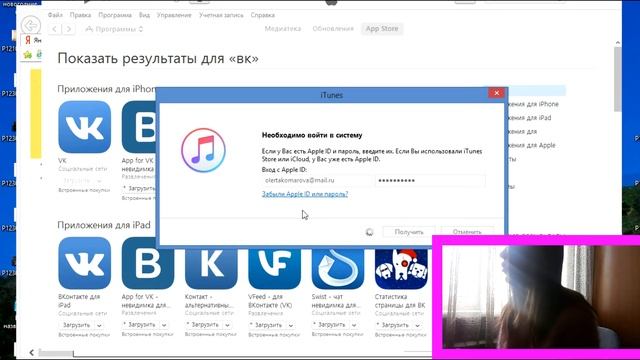Click the Приложения для iPad section heading

(104, 225)
